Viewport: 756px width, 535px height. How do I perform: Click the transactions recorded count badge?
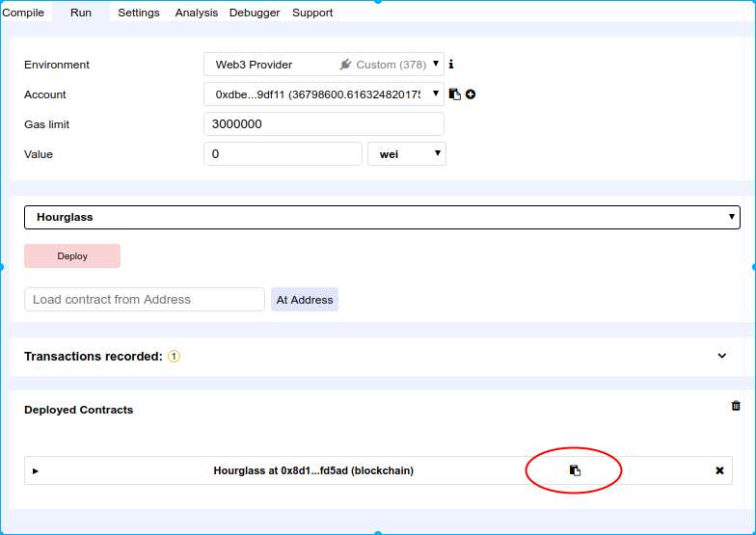coord(174,357)
